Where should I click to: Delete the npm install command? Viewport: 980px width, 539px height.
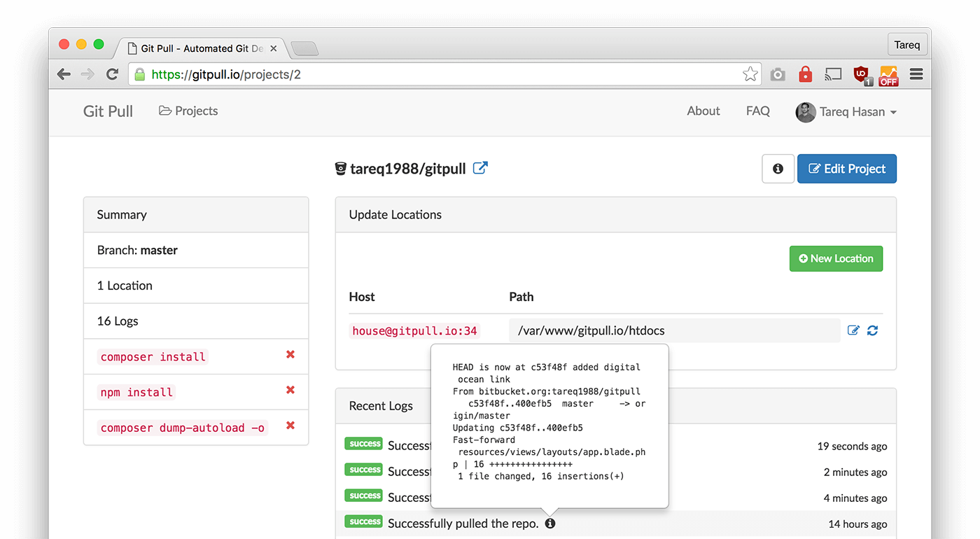(x=290, y=391)
